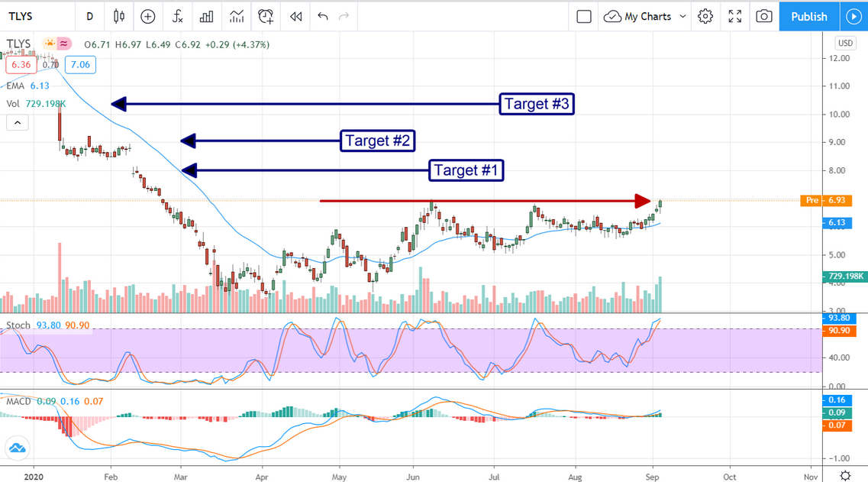The image size is (868, 482).
Task: Take a chart snapshot with camera icon
Action: tap(764, 17)
